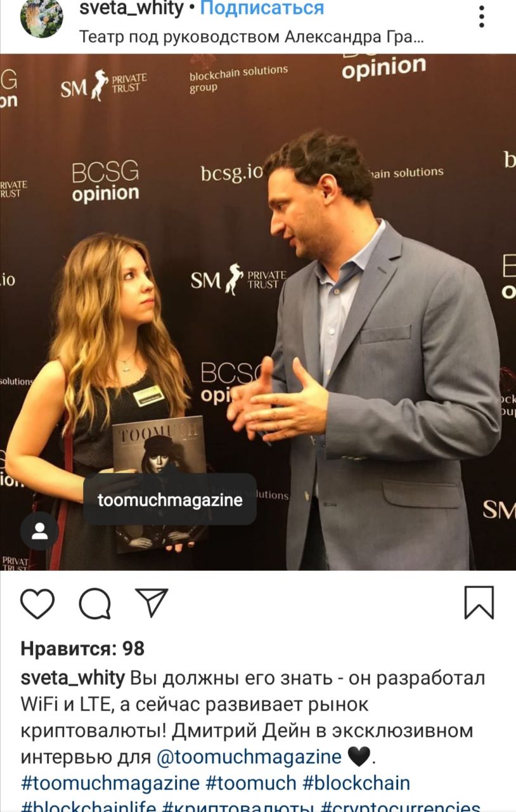This screenshot has width=516, height=812.
Task: Tap the toomuchmagazine photo tag
Action: (x=170, y=499)
